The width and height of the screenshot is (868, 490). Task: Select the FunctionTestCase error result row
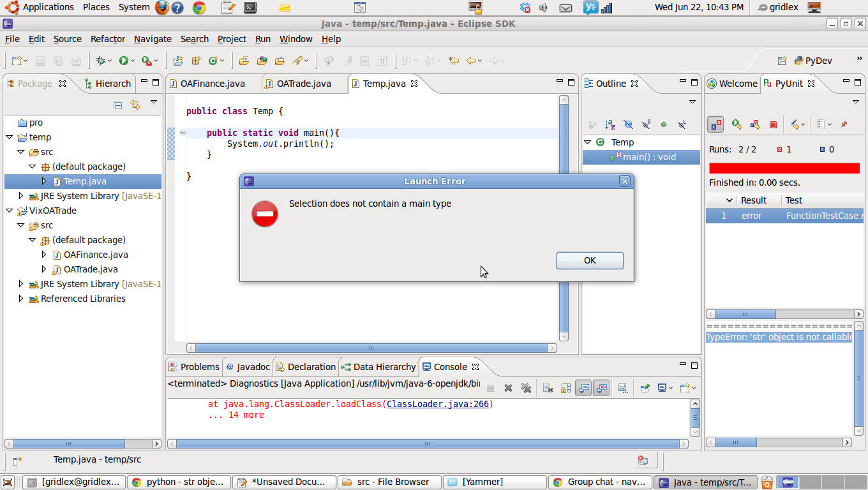(784, 216)
